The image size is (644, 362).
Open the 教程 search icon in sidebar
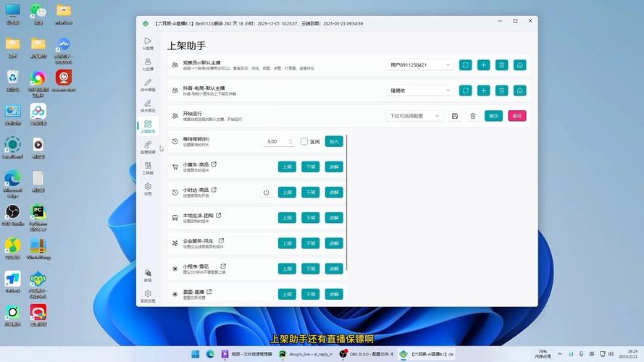[148, 275]
